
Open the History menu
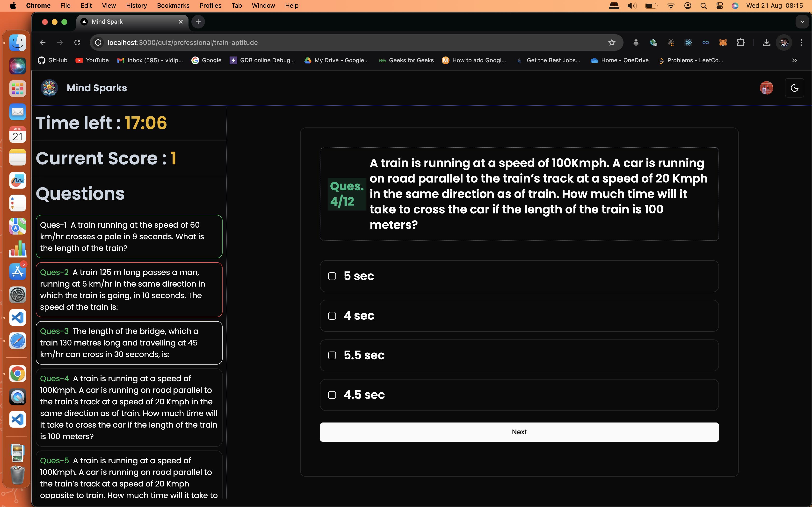[136, 6]
